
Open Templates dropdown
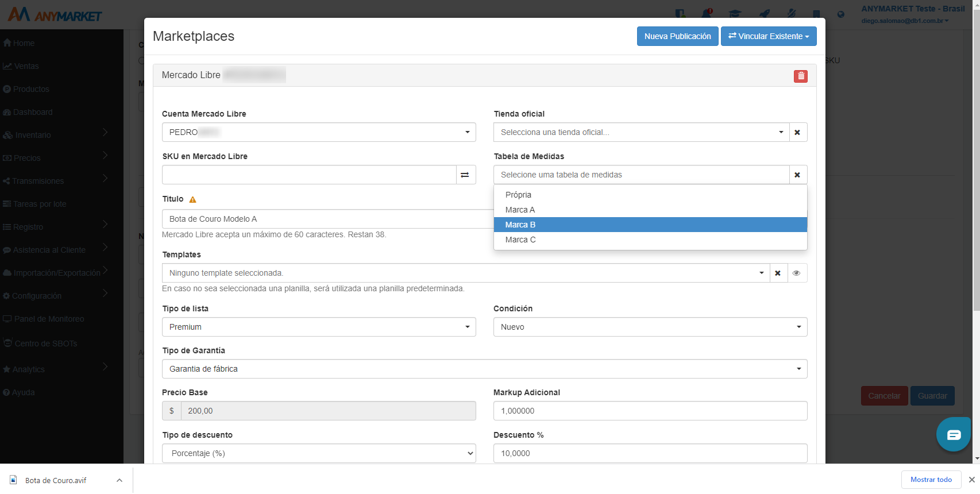point(465,273)
